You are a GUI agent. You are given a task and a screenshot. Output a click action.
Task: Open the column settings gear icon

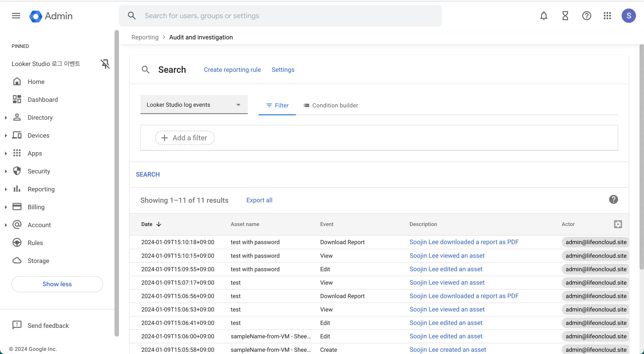618,224
